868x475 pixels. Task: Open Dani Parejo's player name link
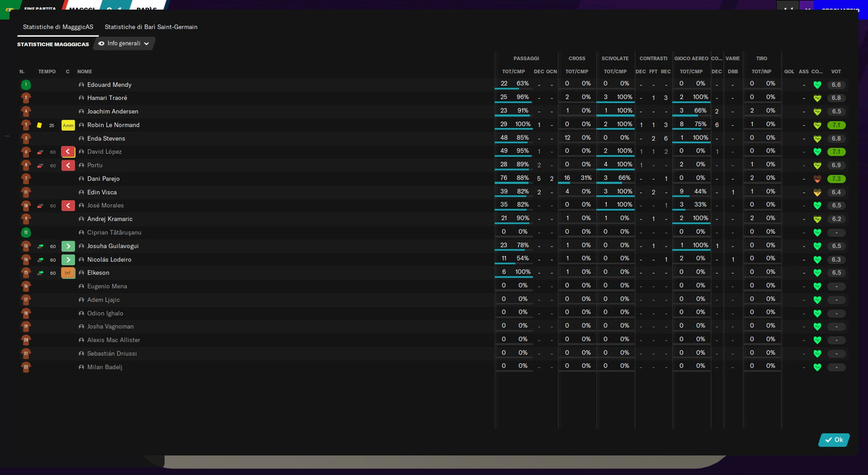pos(103,179)
